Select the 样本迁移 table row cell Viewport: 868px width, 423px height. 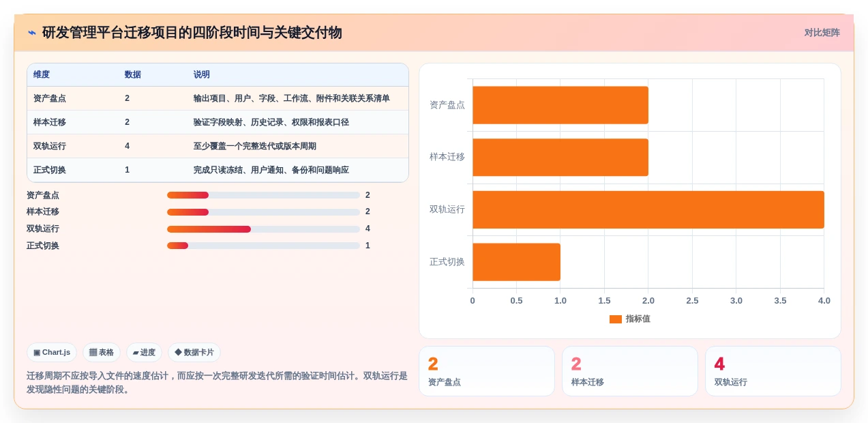coord(50,122)
